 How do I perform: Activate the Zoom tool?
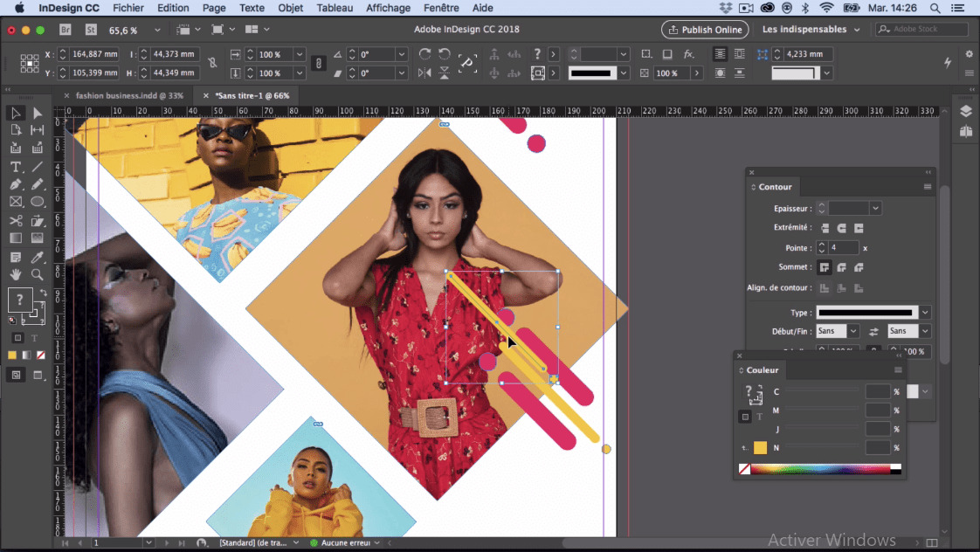click(38, 274)
